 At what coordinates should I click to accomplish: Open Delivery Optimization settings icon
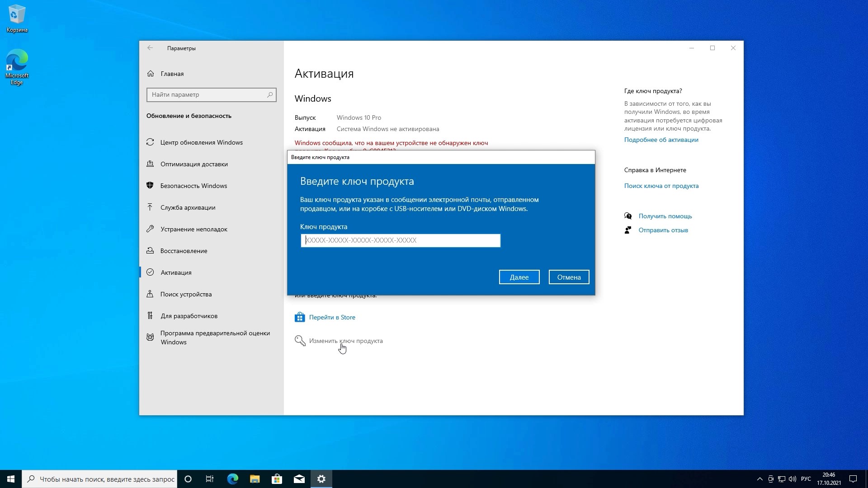point(150,164)
